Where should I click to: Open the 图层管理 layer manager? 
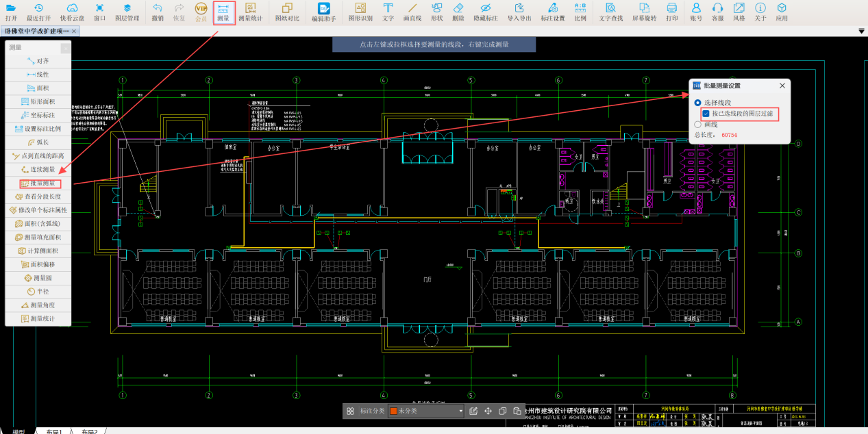pyautogui.click(x=127, y=12)
